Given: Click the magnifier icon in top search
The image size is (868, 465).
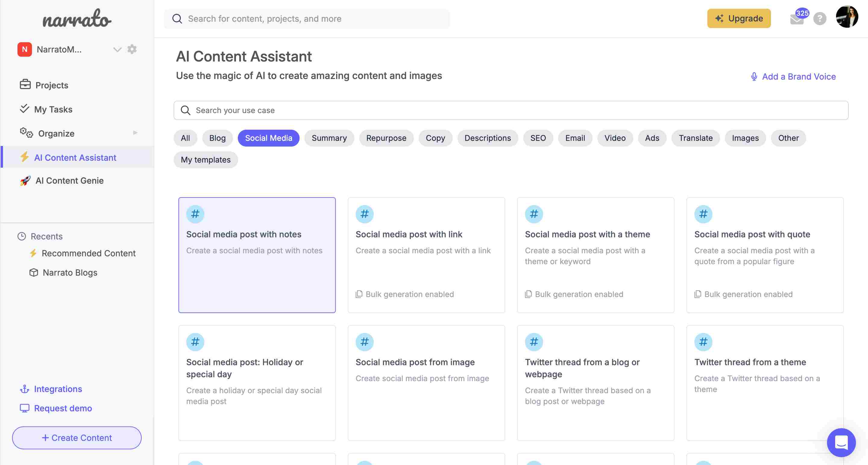Looking at the screenshot, I should [x=177, y=19].
